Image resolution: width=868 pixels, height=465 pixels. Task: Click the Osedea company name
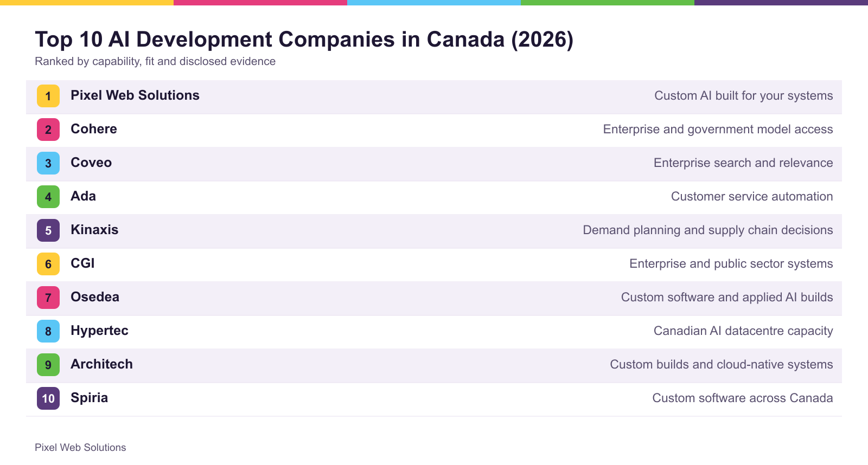pos(95,297)
